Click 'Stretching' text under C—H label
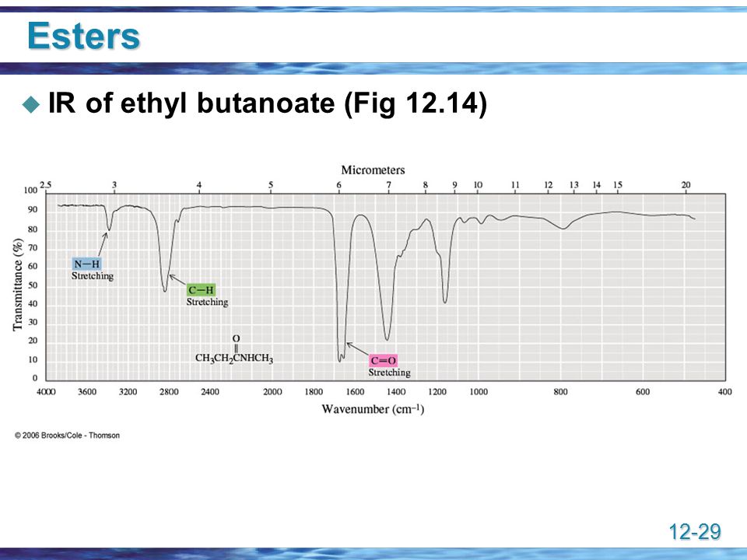 pos(207,302)
